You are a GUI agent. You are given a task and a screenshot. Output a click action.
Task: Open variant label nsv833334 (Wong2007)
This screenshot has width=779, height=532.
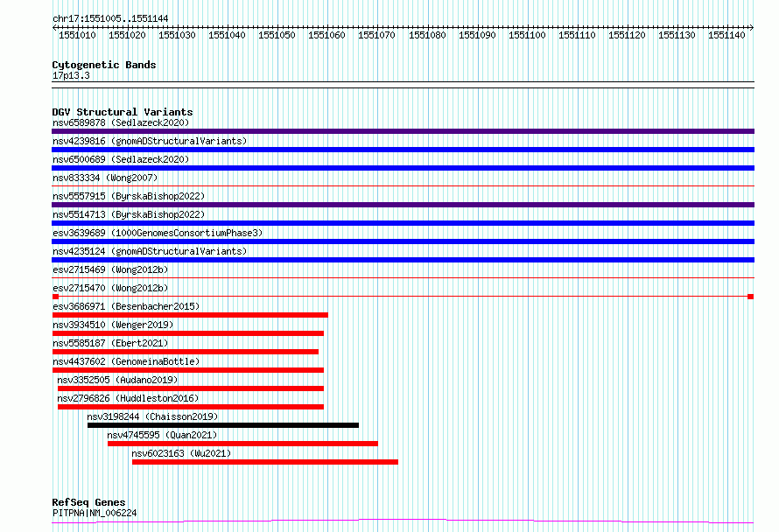[x=105, y=178]
